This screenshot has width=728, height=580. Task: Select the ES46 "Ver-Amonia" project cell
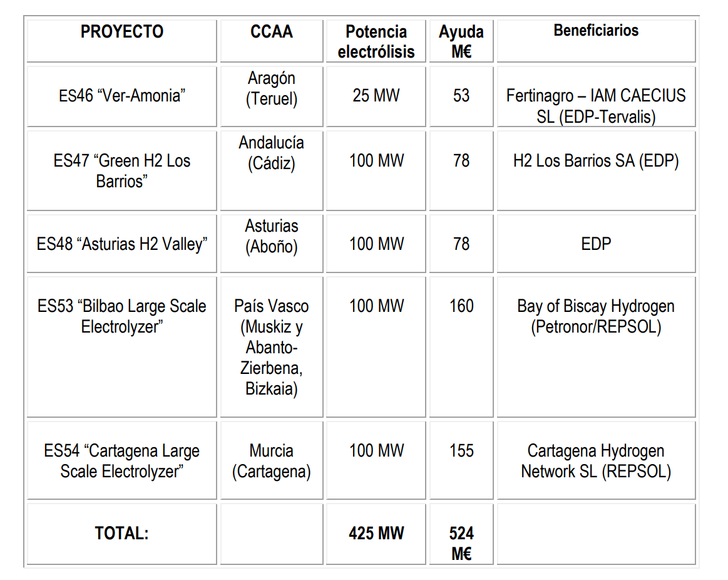(121, 96)
